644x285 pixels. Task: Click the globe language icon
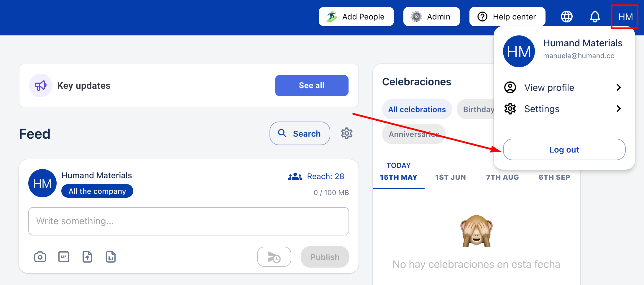coord(566,17)
